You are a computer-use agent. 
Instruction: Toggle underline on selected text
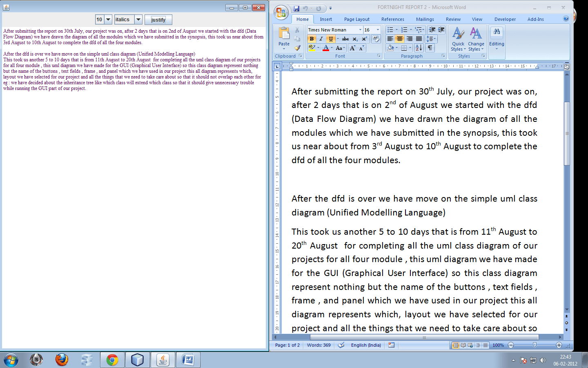coord(330,39)
